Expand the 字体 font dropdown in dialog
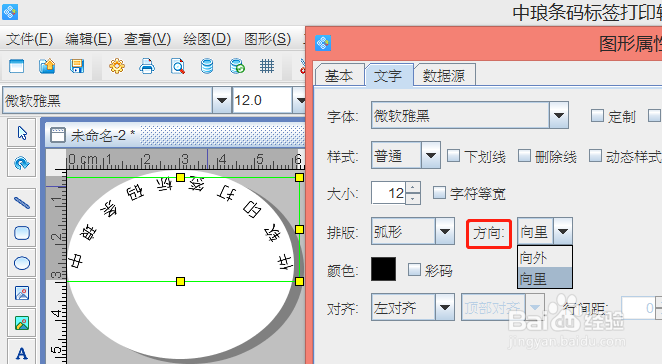This screenshot has height=364, width=662. [559, 115]
